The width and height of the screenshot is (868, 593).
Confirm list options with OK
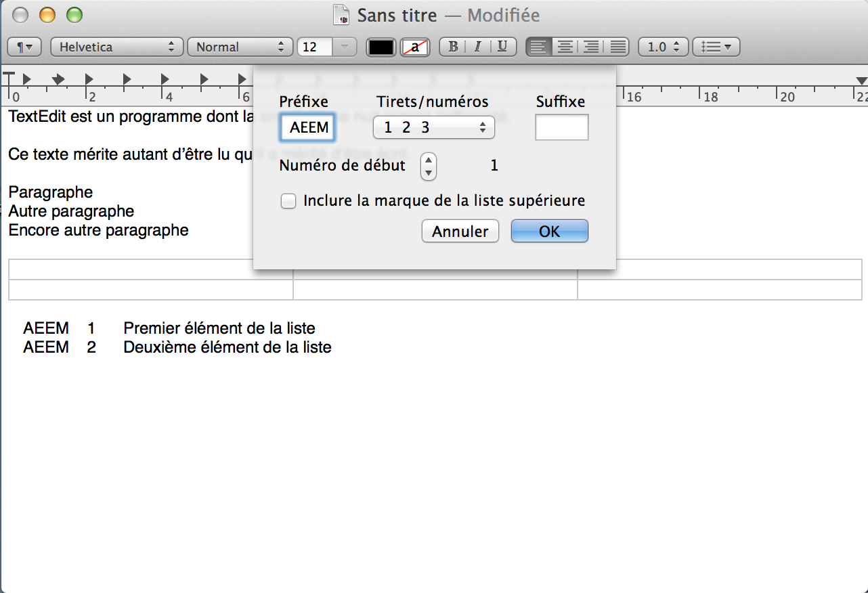(549, 231)
